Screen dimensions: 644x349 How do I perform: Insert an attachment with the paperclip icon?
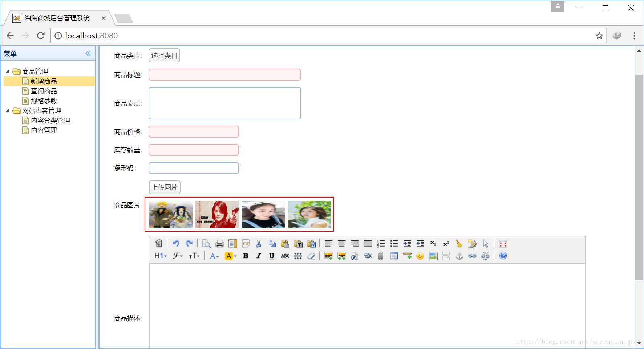[381, 256]
